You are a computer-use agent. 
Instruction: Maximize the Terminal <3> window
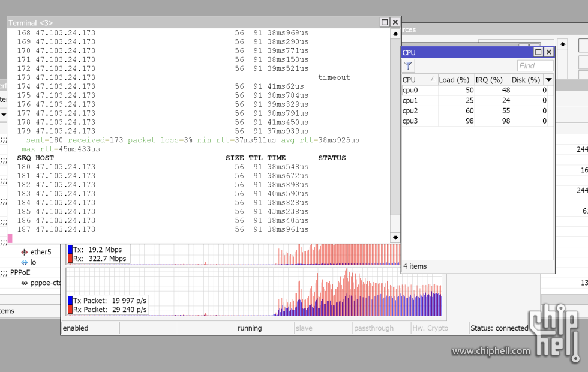pyautogui.click(x=385, y=23)
